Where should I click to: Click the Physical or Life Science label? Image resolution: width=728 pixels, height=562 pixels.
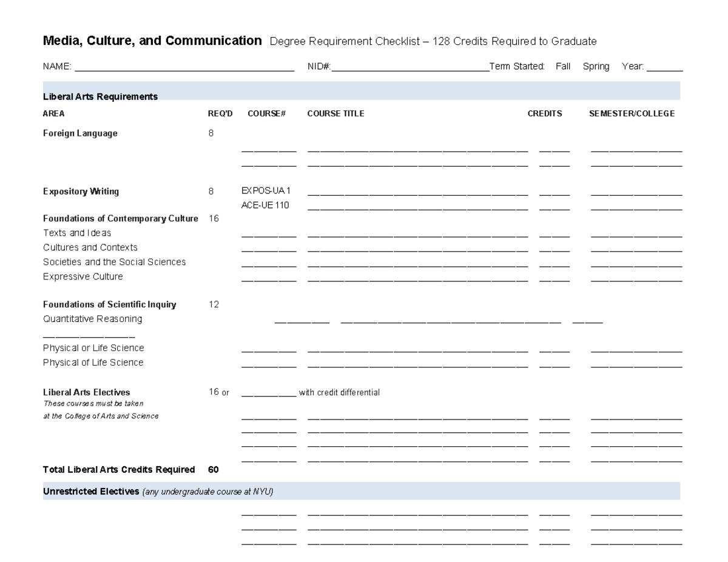pos(93,348)
